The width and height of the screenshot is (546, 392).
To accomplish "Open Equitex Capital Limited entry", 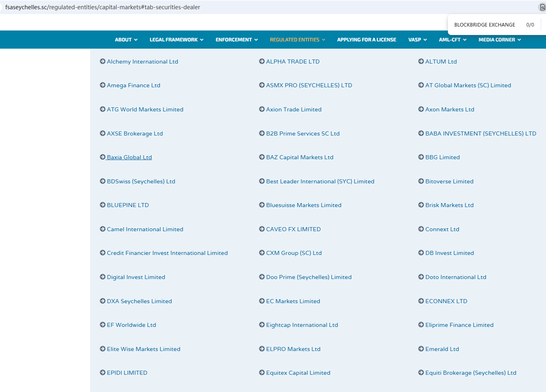I will tap(298, 373).
